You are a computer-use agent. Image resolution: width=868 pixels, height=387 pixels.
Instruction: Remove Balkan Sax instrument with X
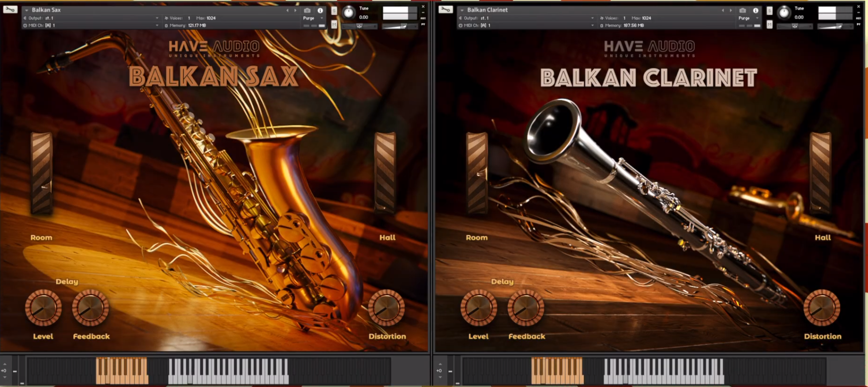point(423,6)
